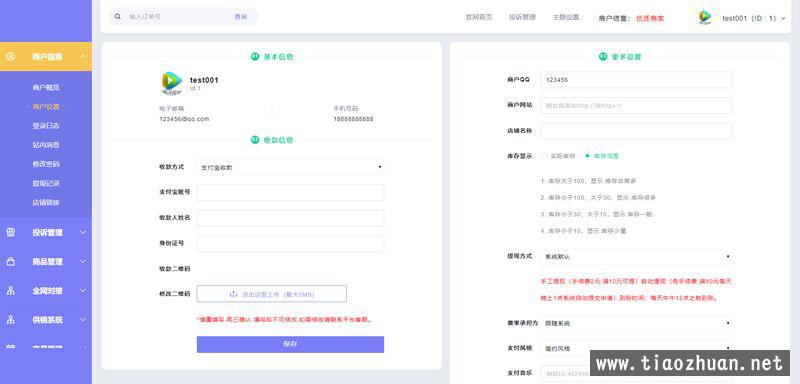Focus the 支付宝账号 input field
The image size is (800, 384).
click(290, 192)
